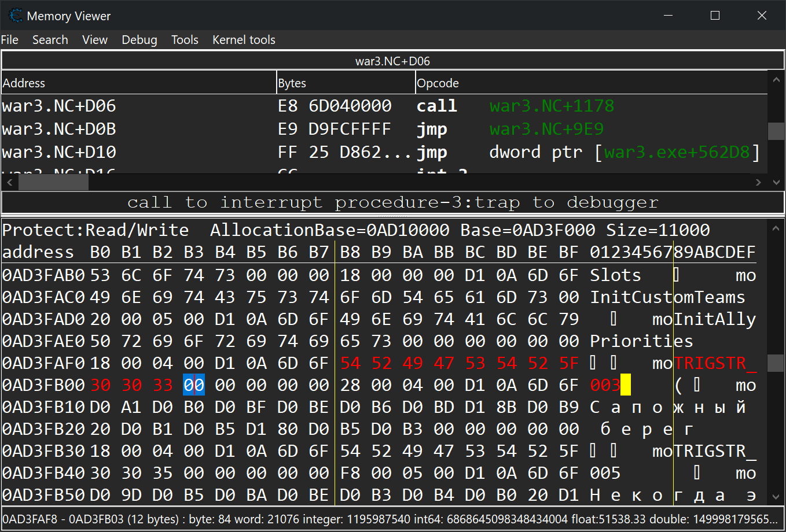Screen dimensions: 786x532
Task: Click the red 003 text in ASCII column
Action: [605, 385]
